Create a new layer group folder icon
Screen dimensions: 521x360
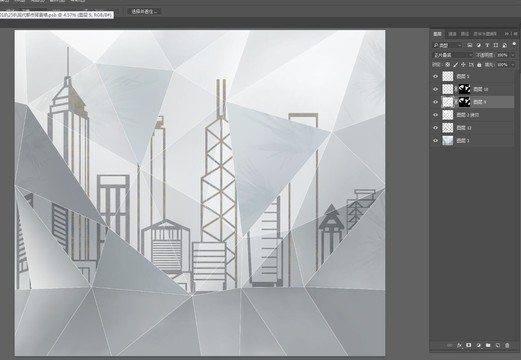coord(488,345)
